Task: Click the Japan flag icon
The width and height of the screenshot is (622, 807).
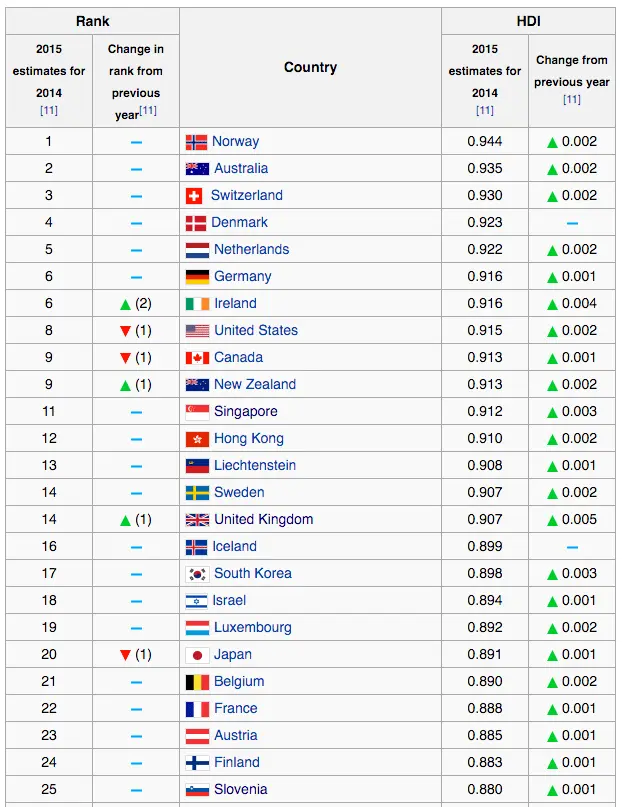Action: coord(197,655)
